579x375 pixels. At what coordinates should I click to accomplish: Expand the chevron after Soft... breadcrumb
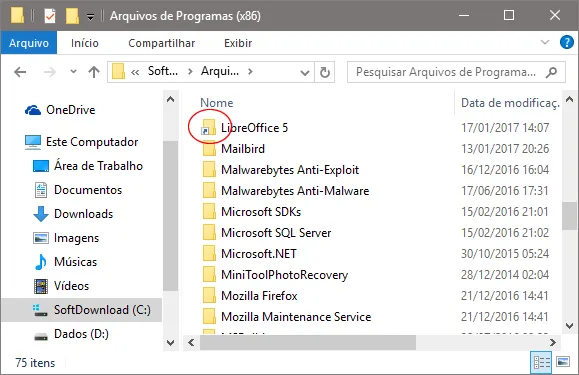(190, 71)
